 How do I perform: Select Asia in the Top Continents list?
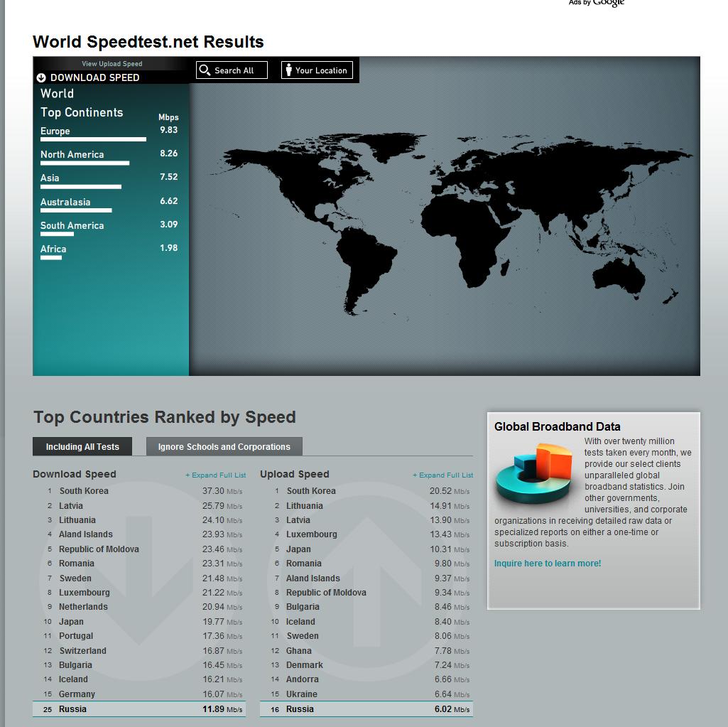point(50,178)
